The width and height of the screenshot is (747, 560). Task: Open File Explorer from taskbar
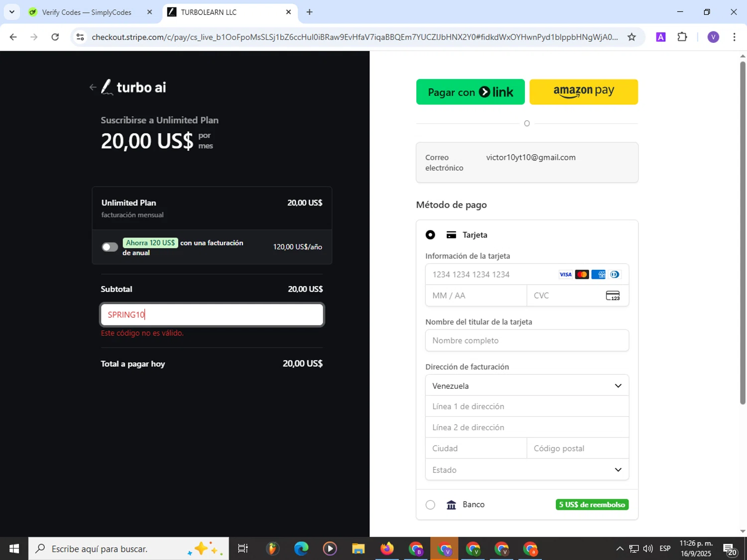[358, 549]
